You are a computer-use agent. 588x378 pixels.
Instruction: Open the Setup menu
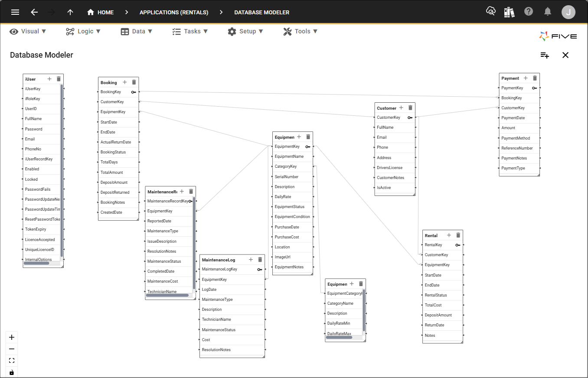tap(245, 31)
